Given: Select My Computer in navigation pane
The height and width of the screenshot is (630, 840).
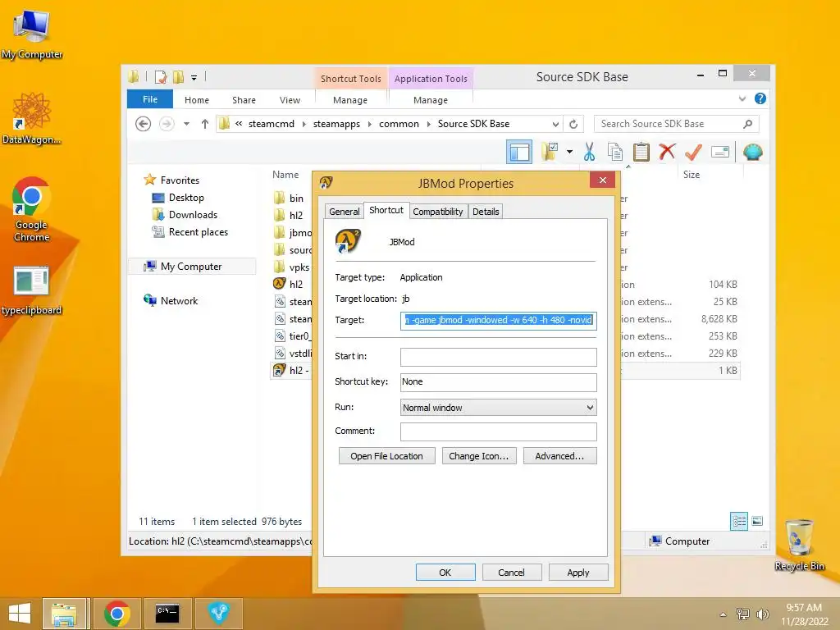Looking at the screenshot, I should [190, 267].
